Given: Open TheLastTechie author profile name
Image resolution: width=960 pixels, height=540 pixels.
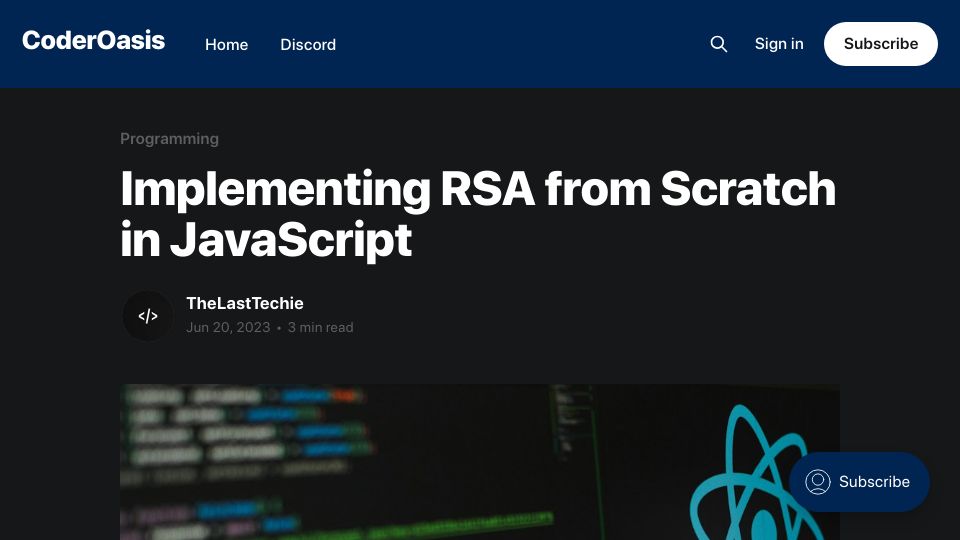Looking at the screenshot, I should [245, 303].
